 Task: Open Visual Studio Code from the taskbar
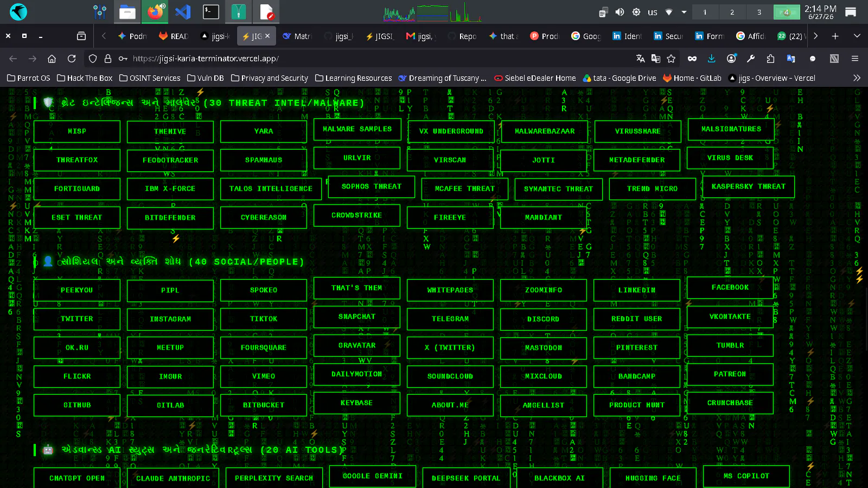click(x=183, y=11)
